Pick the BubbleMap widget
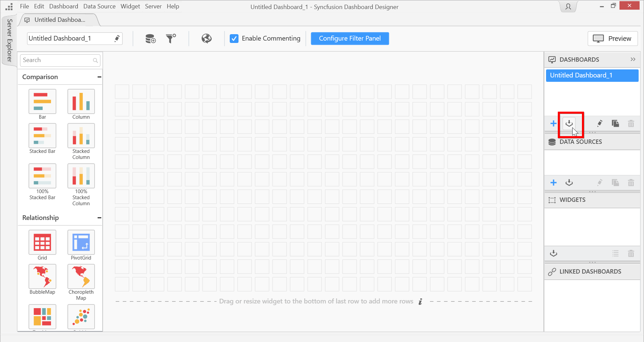The width and height of the screenshot is (644, 342). [42, 277]
